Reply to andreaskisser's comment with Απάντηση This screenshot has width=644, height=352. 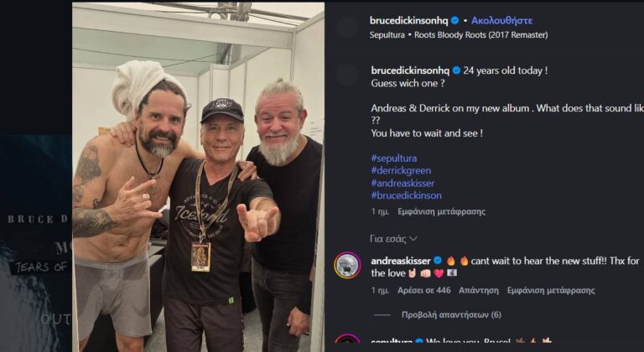[479, 290]
